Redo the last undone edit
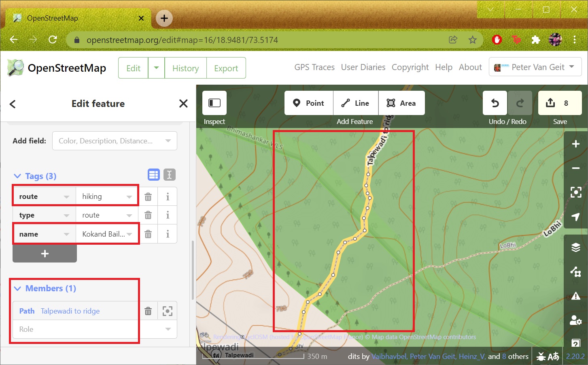This screenshot has height=365, width=588. pyautogui.click(x=520, y=103)
